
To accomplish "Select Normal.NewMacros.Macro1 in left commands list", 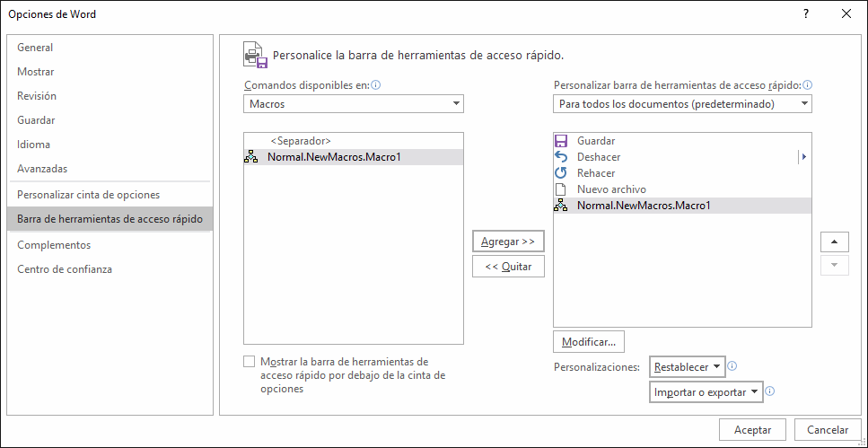I will [x=353, y=157].
